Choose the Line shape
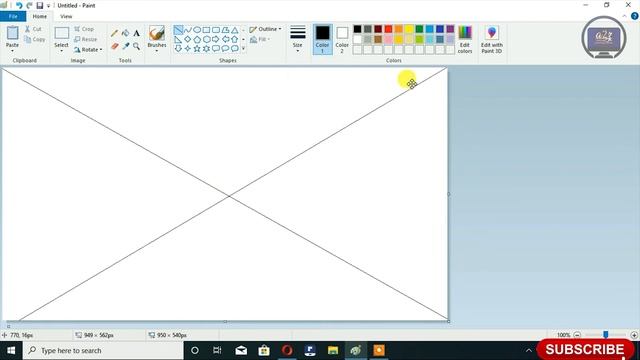Screen dimensions: 640x360 tap(178, 30)
